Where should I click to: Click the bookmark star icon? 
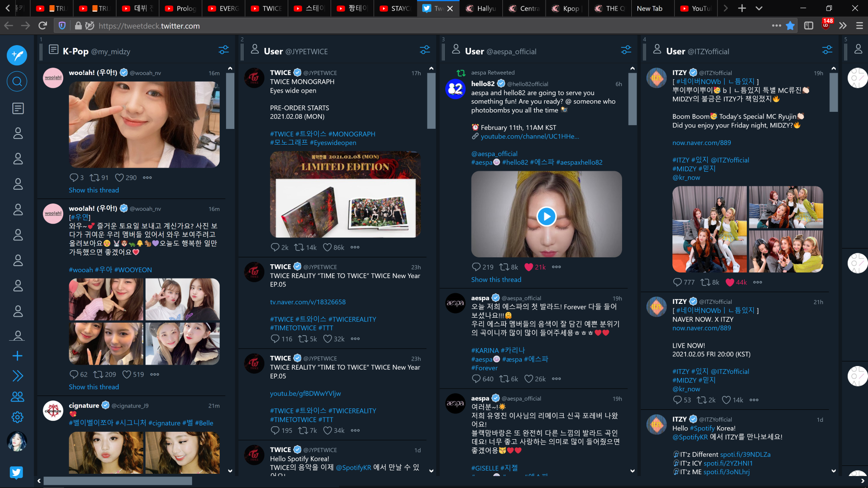coord(790,26)
